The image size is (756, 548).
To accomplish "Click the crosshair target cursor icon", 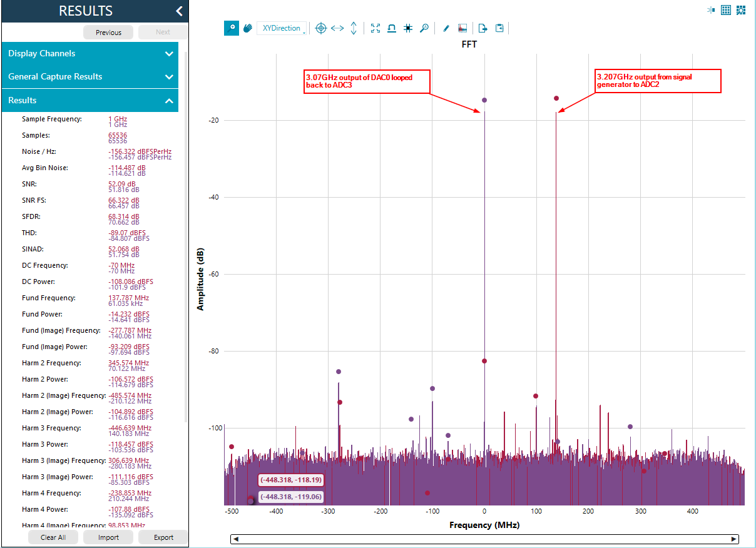I will pyautogui.click(x=321, y=28).
